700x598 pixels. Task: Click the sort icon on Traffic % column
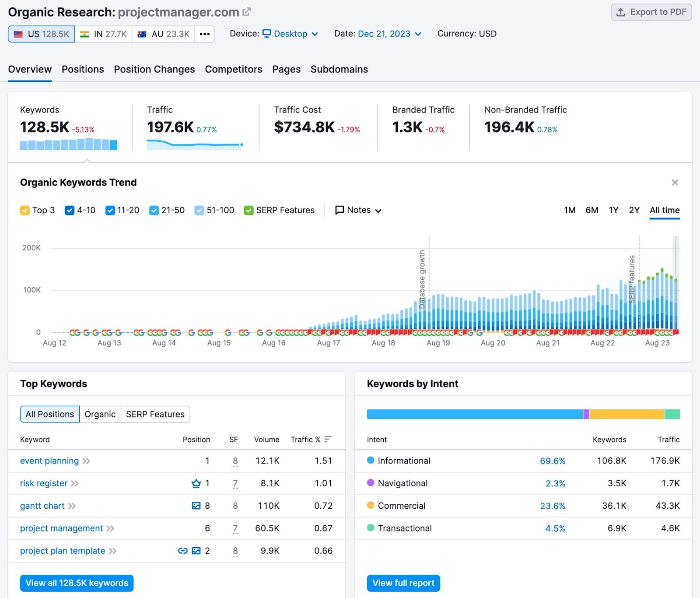[327, 439]
